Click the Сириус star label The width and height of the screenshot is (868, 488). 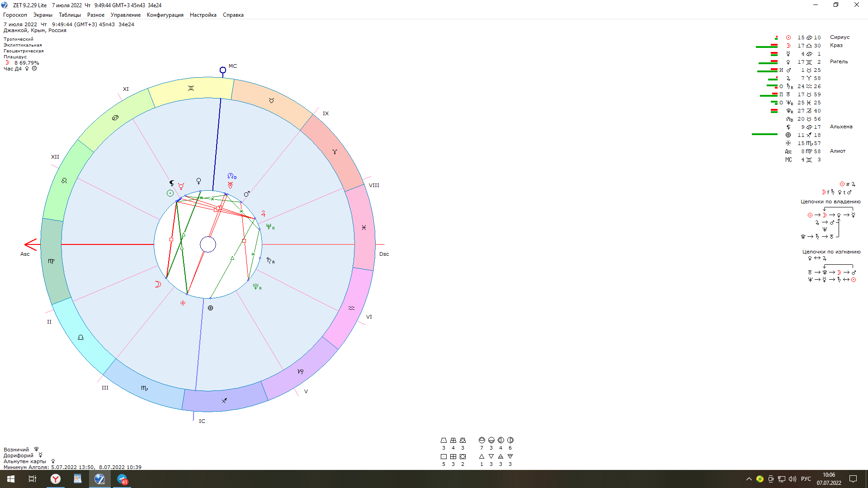pos(840,37)
